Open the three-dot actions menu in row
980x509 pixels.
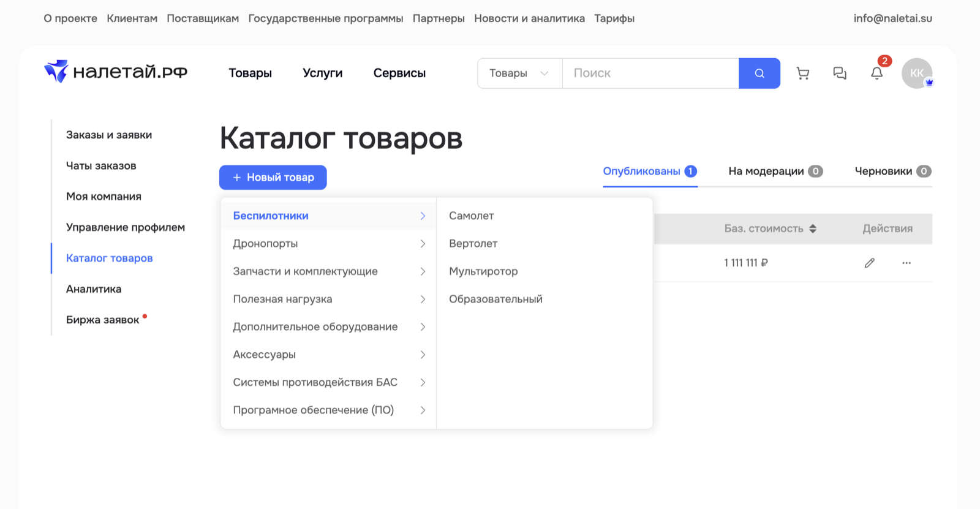tap(907, 263)
